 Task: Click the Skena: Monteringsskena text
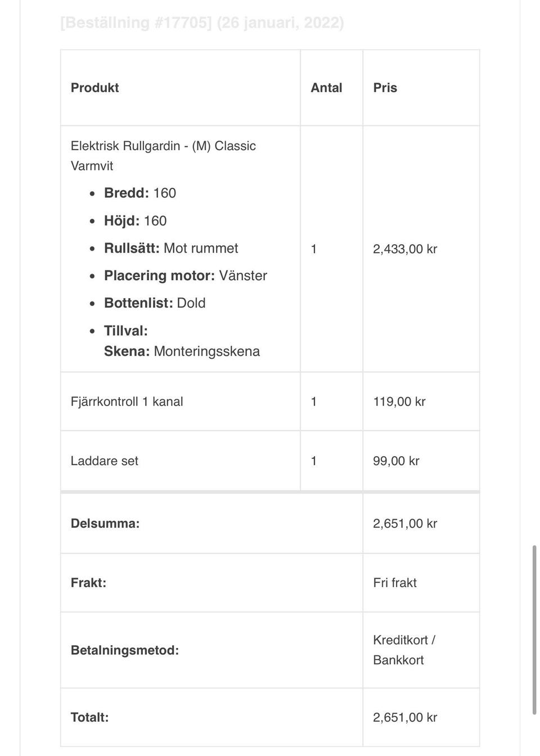click(182, 352)
